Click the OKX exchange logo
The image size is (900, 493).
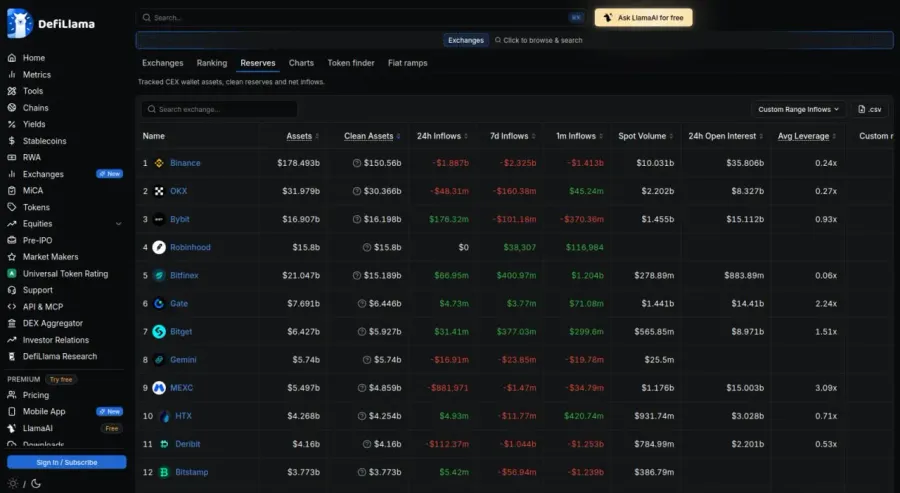pos(159,191)
